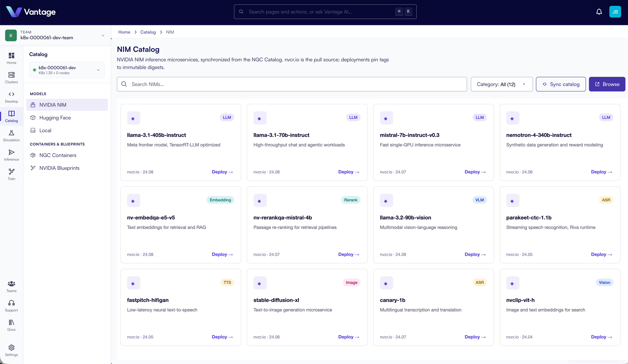Click the Browse button

607,84
